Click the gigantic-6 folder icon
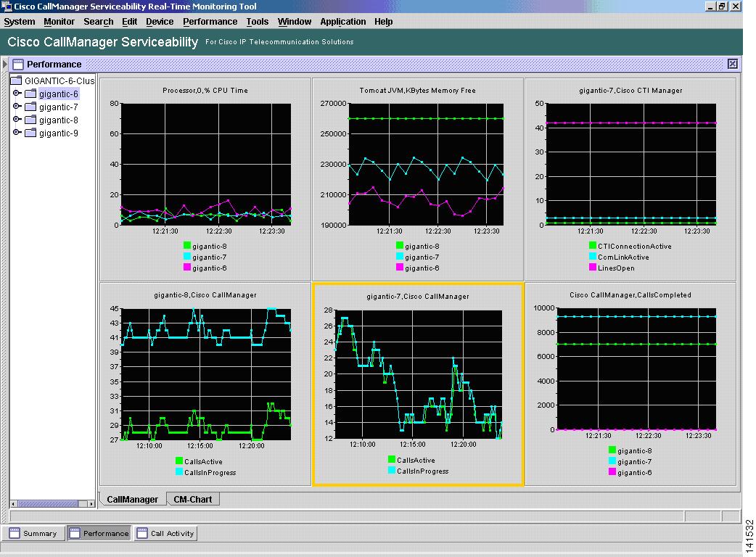The image size is (756, 557). click(x=30, y=94)
